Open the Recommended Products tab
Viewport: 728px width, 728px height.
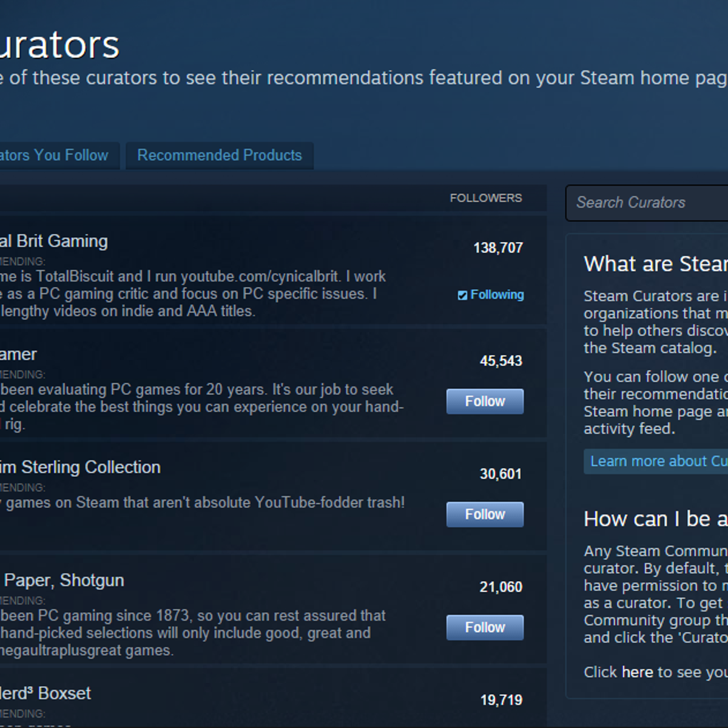coord(220,155)
